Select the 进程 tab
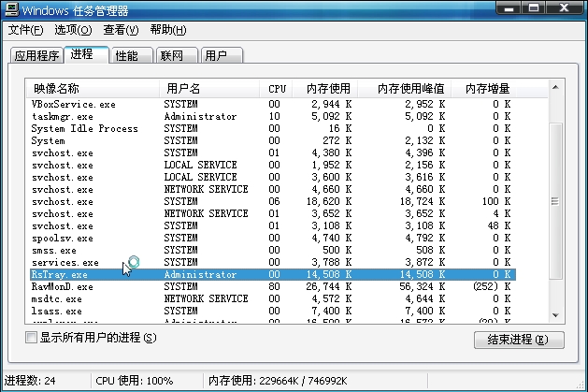The image size is (588, 392). [x=86, y=54]
